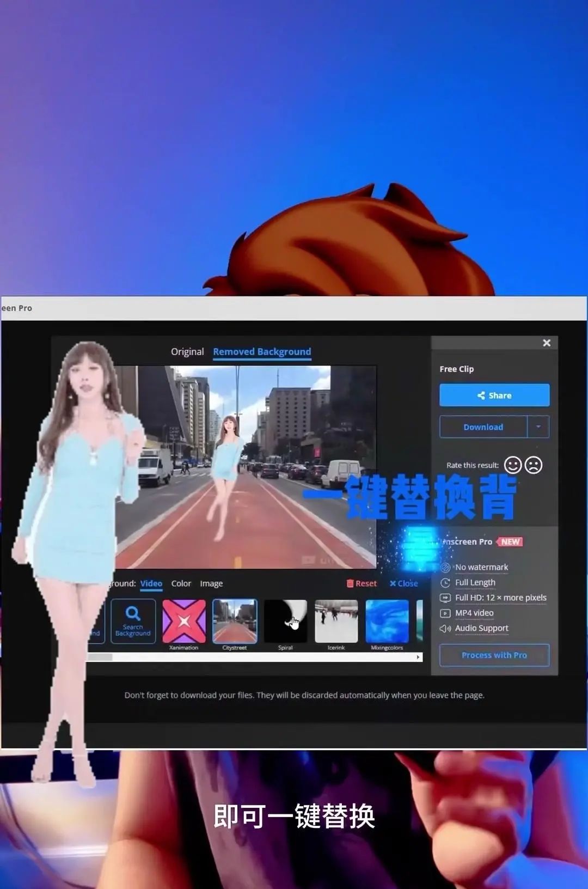Switch to Removed Background tab
Viewport: 588px width, 889px height.
pyautogui.click(x=262, y=352)
